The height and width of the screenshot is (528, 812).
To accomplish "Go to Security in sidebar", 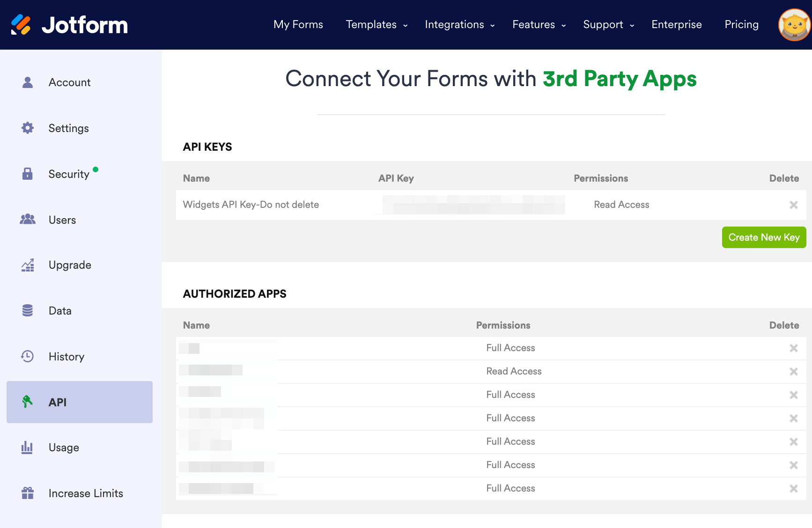I will point(80,174).
